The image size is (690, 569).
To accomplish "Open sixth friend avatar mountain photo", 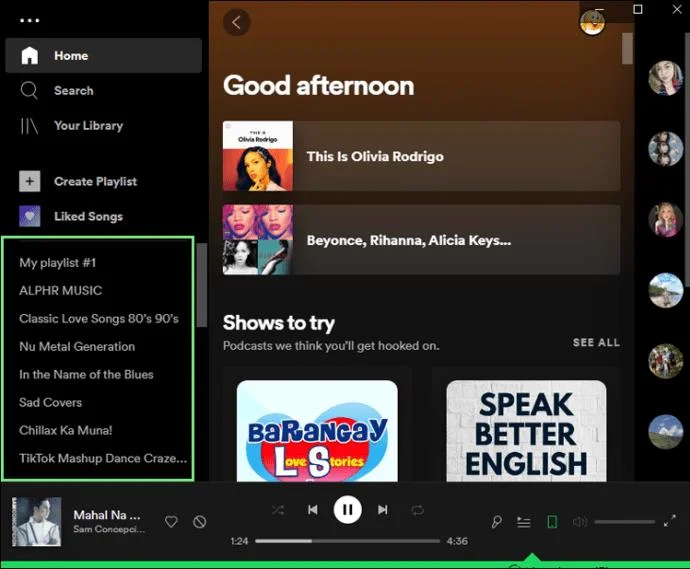I will pyautogui.click(x=665, y=432).
